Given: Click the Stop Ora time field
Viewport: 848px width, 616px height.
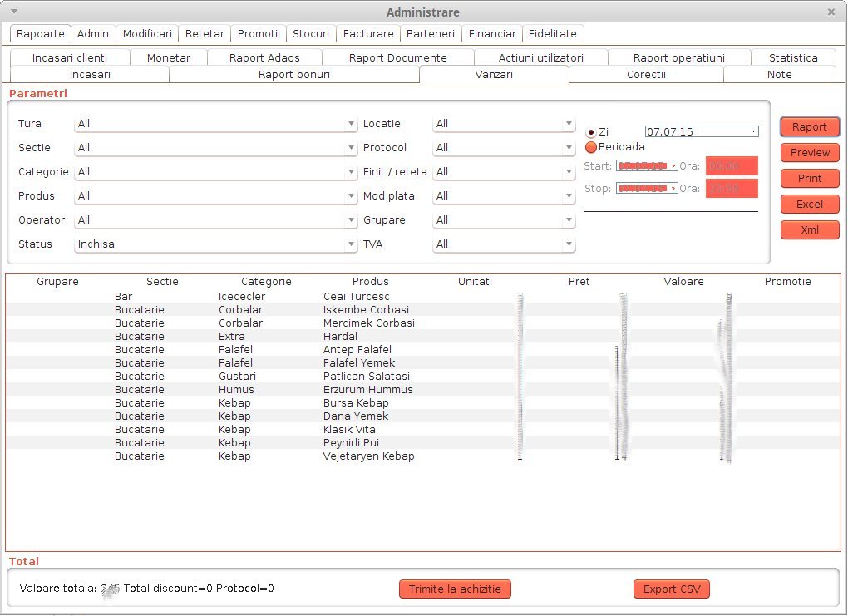Looking at the screenshot, I should click(732, 188).
